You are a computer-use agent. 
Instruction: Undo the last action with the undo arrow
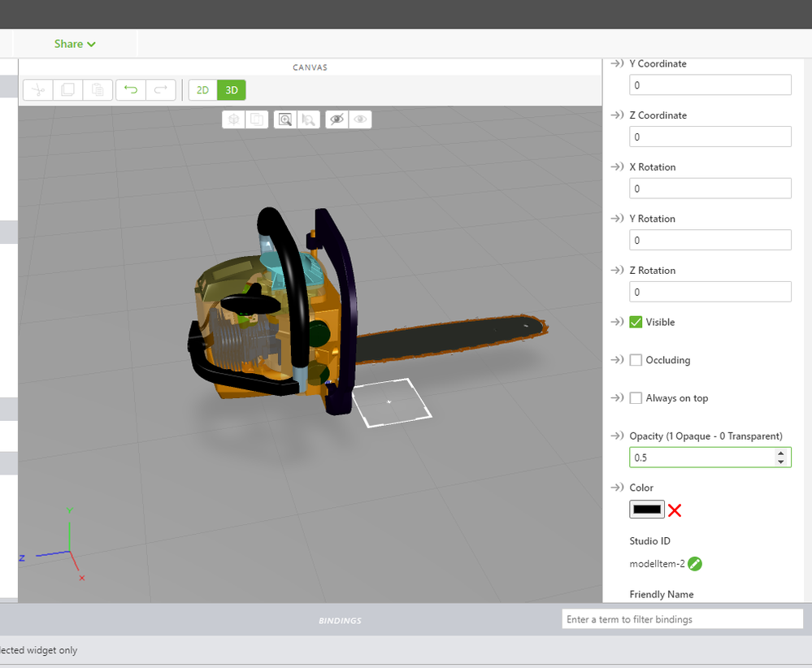(x=131, y=89)
